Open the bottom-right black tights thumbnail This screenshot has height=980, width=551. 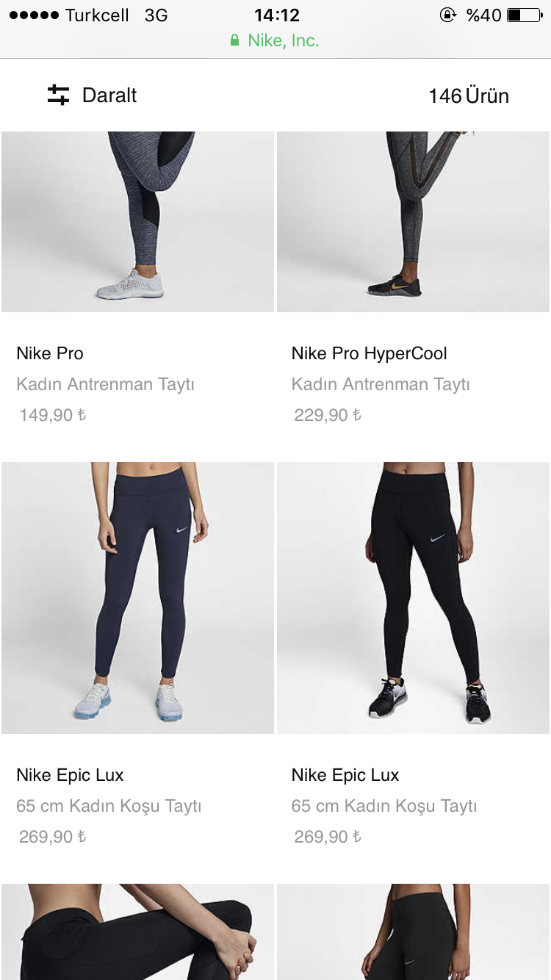pyautogui.click(x=413, y=932)
